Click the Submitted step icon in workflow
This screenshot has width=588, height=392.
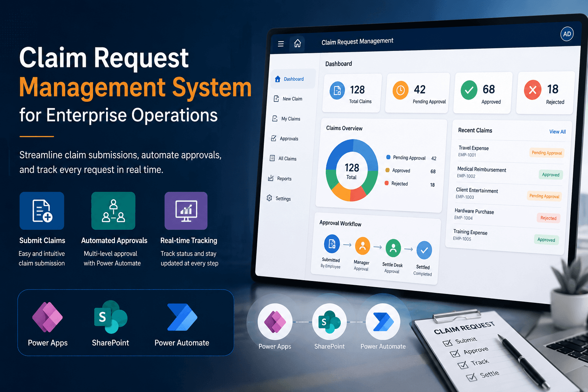pyautogui.click(x=332, y=243)
